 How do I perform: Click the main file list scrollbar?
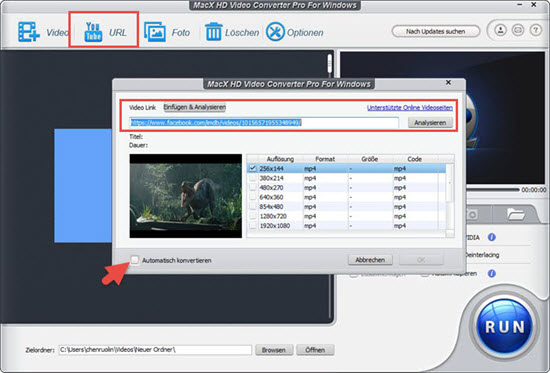point(329,65)
